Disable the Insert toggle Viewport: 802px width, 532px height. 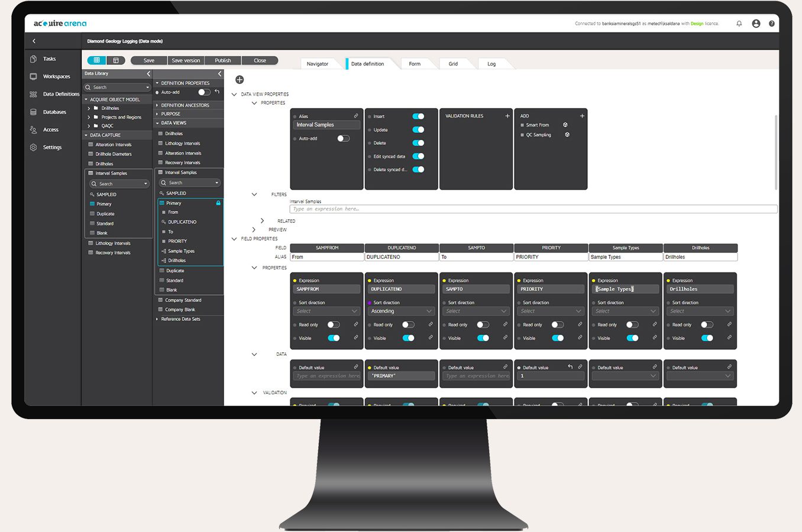click(418, 116)
